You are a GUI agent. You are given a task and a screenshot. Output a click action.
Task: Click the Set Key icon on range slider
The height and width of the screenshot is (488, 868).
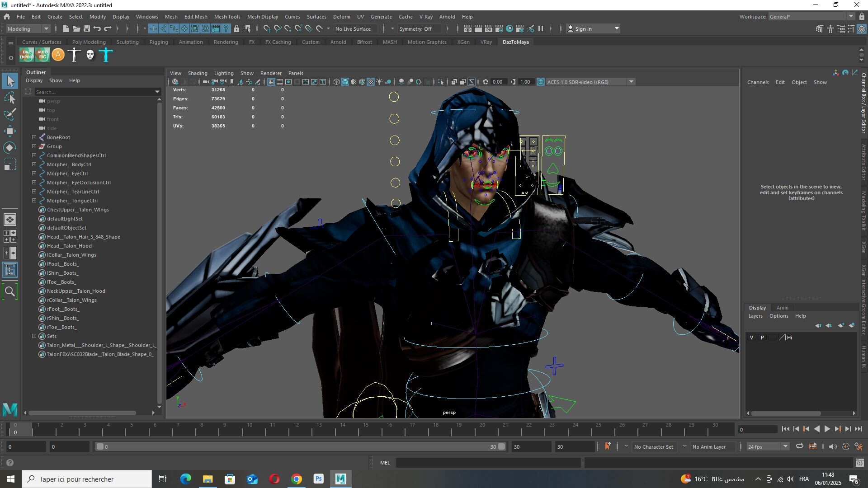click(608, 446)
